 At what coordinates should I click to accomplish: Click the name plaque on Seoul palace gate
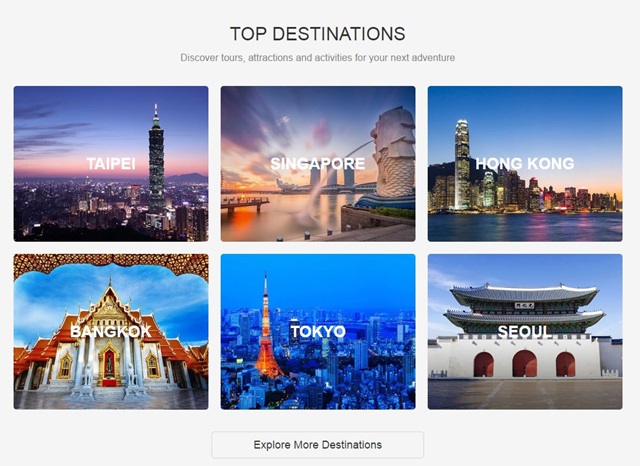[524, 305]
